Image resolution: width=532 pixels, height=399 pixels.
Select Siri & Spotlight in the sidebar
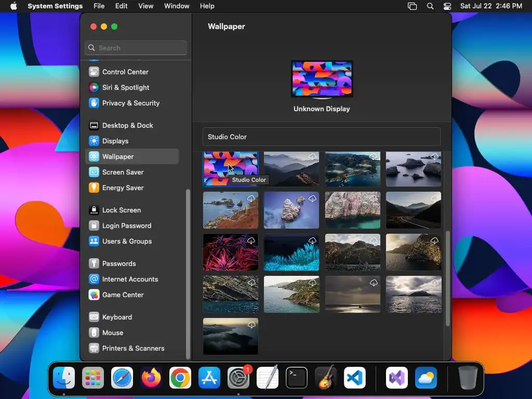point(132,87)
